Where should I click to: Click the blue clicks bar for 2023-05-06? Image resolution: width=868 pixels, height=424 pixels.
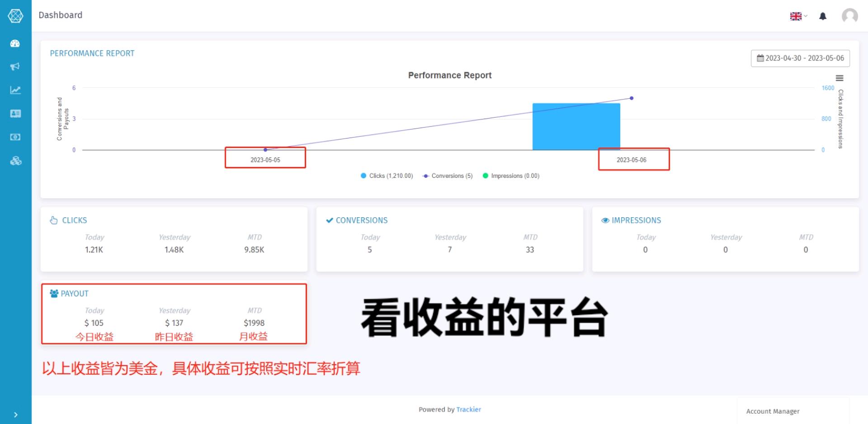coord(576,127)
